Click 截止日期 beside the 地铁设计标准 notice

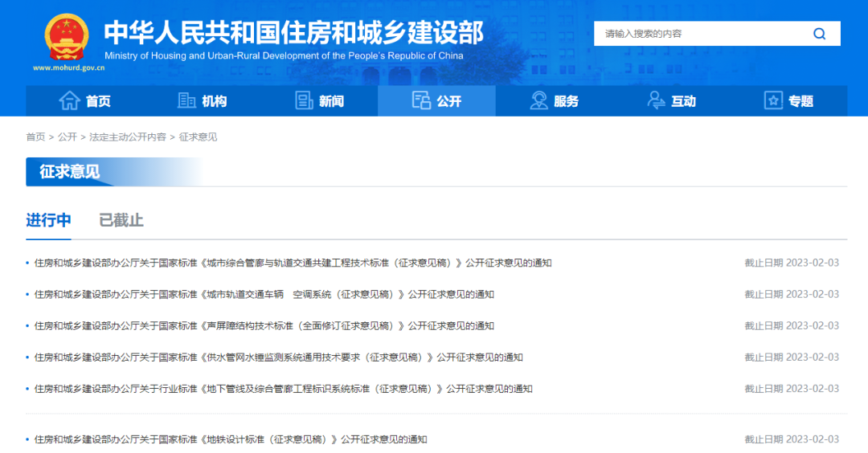(x=792, y=439)
